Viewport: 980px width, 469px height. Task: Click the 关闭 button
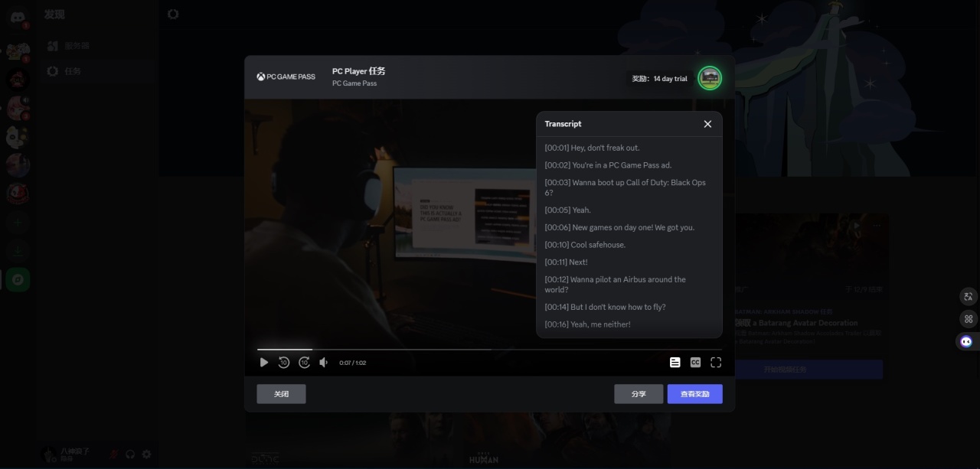(281, 394)
